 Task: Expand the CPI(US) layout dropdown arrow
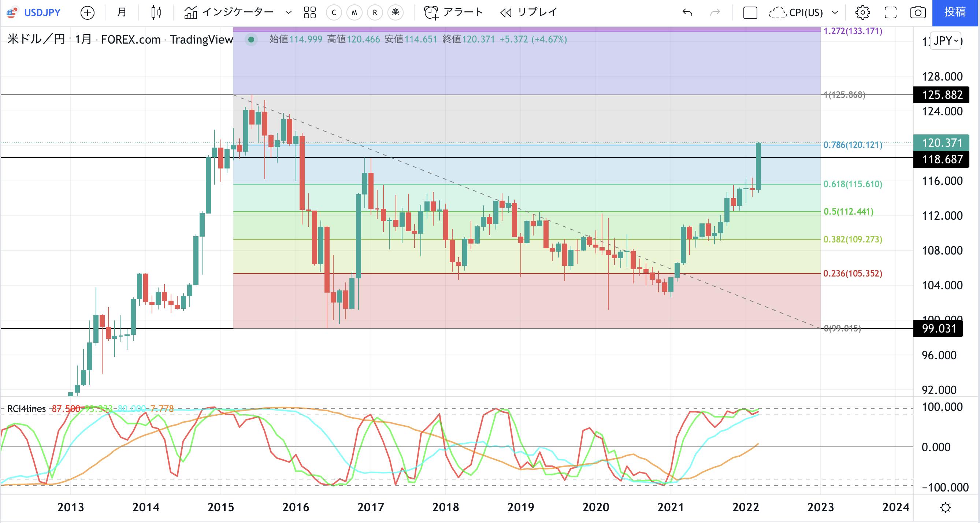click(x=835, y=12)
